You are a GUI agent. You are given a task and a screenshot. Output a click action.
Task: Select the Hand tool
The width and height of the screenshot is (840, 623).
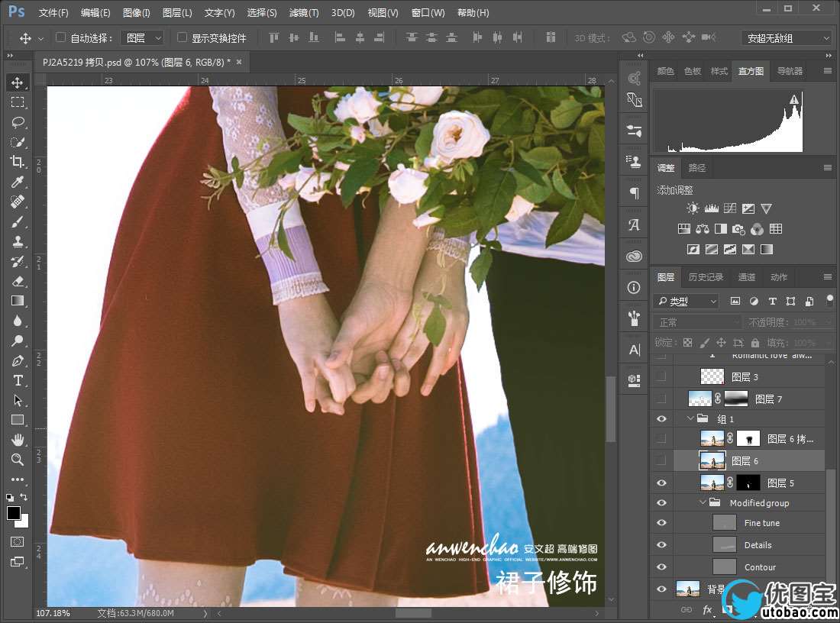click(x=18, y=440)
